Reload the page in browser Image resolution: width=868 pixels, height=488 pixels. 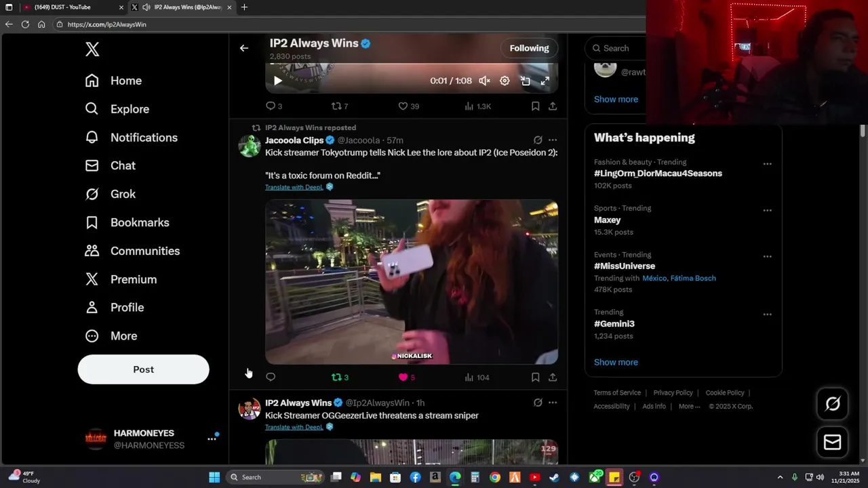[25, 24]
